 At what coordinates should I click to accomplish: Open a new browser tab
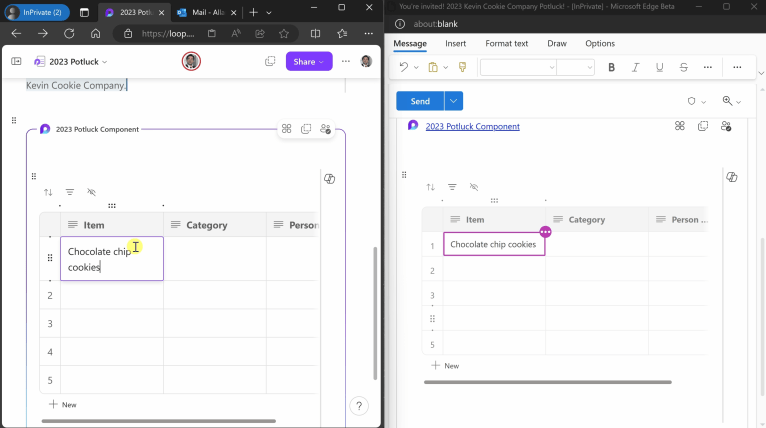pos(253,12)
